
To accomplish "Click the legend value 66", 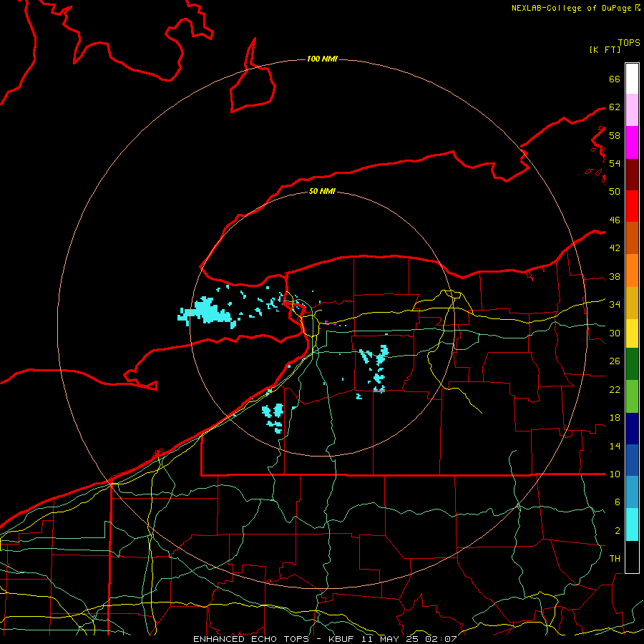I will (615, 79).
